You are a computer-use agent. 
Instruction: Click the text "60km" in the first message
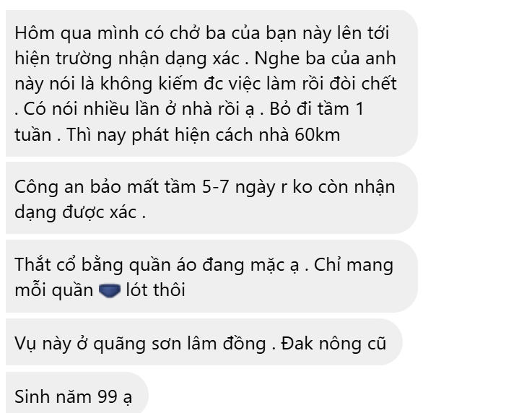(x=317, y=135)
